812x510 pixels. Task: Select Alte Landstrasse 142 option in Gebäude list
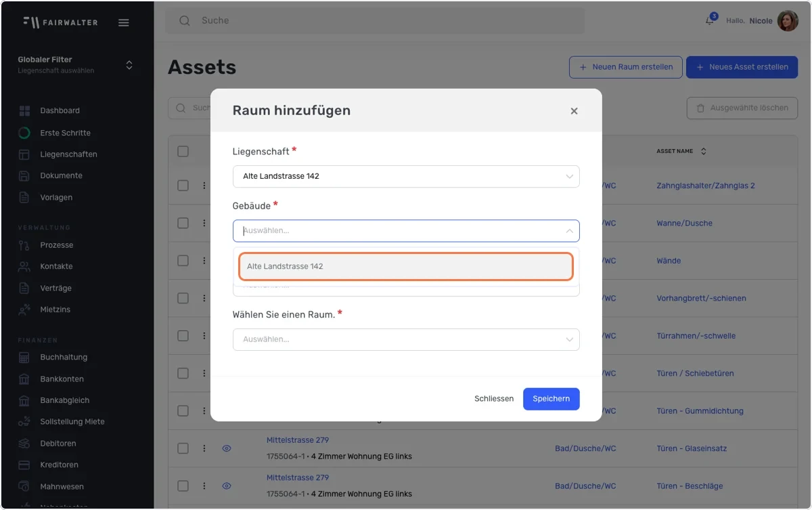tap(406, 266)
